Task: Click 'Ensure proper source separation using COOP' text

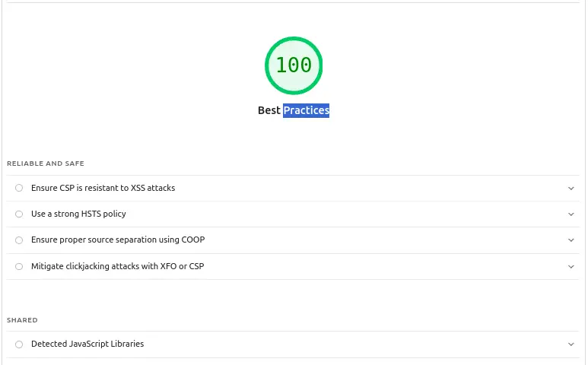Action: point(117,240)
